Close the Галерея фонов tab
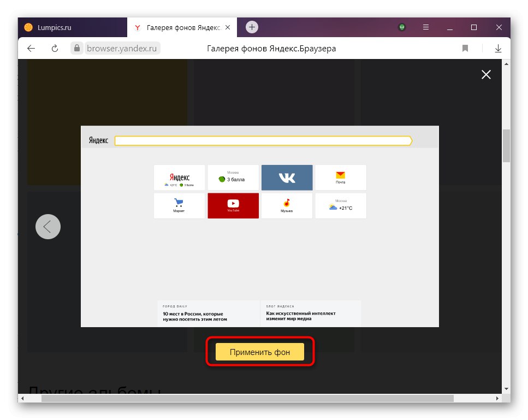528x420 pixels. click(x=228, y=27)
